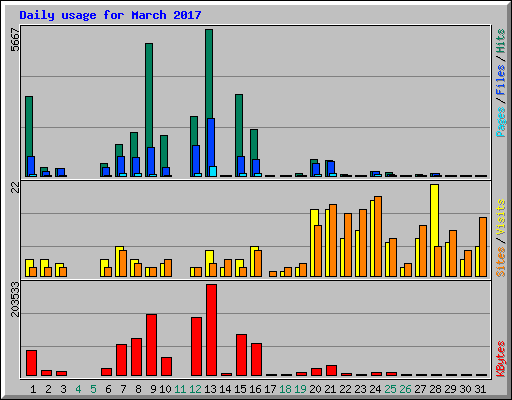
Task: Click the red KBytes bar for day 9
Action: 151,345
